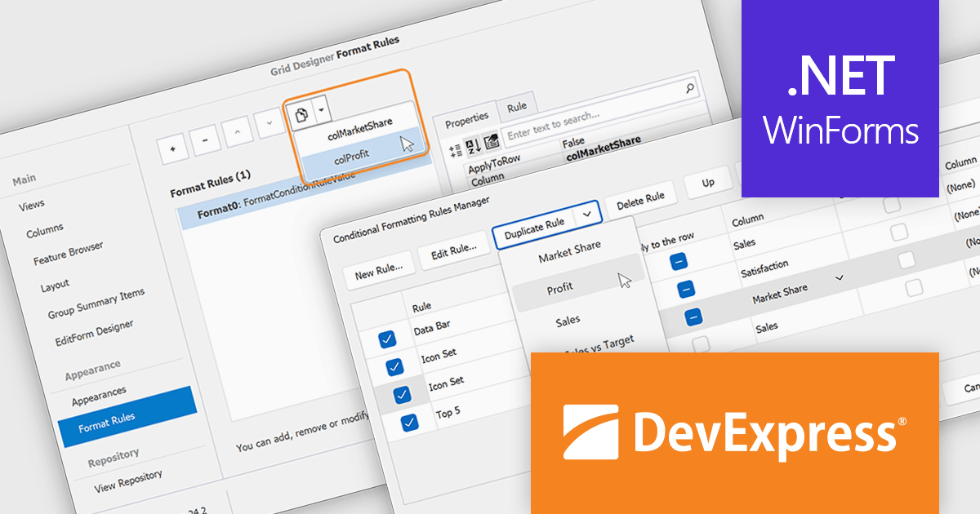
Task: Open Feature Browser in sidebar
Action: [68, 254]
